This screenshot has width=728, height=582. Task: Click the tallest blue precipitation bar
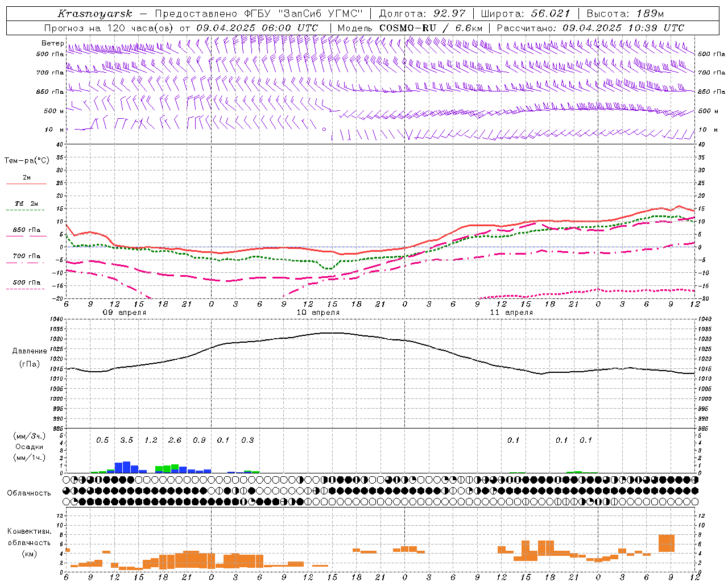(x=126, y=467)
